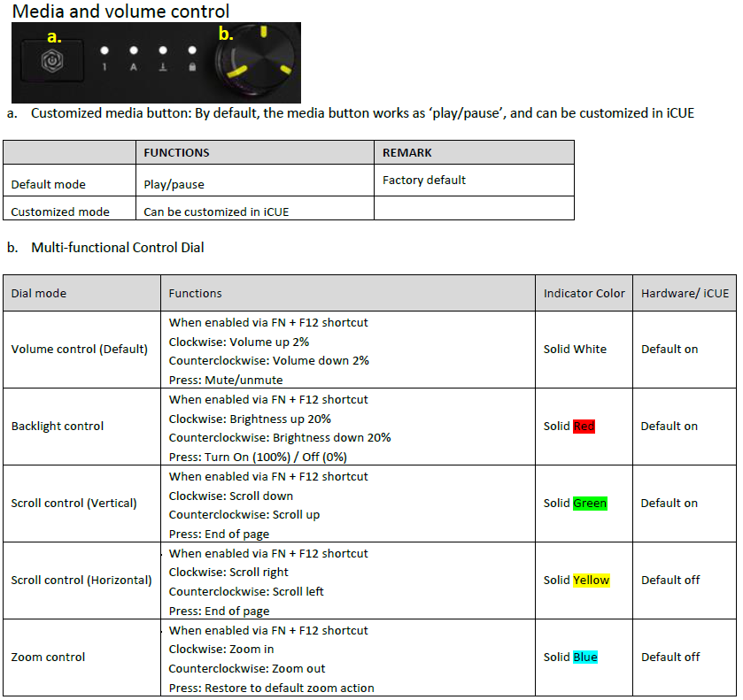This screenshot has width=743, height=700.
Task: Click 'Default off' in Zoom control row
Action: pyautogui.click(x=670, y=657)
